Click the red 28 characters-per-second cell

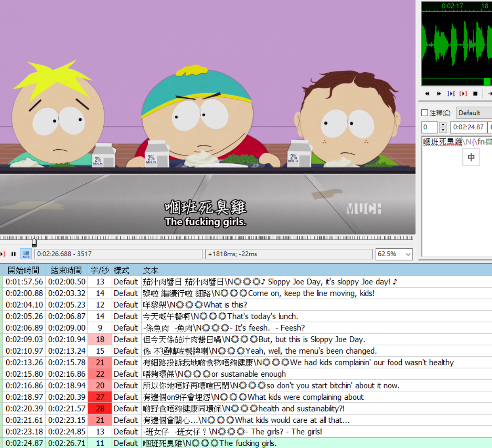(100, 409)
